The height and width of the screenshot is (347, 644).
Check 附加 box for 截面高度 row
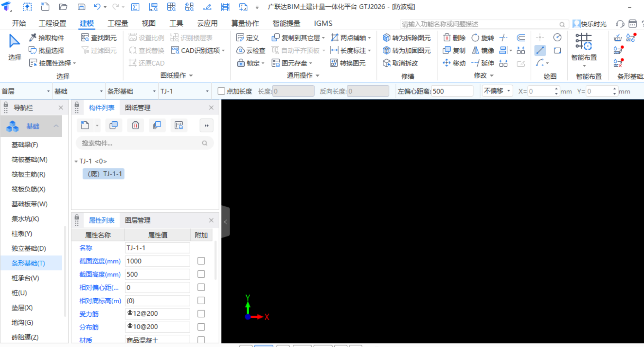[x=201, y=274]
